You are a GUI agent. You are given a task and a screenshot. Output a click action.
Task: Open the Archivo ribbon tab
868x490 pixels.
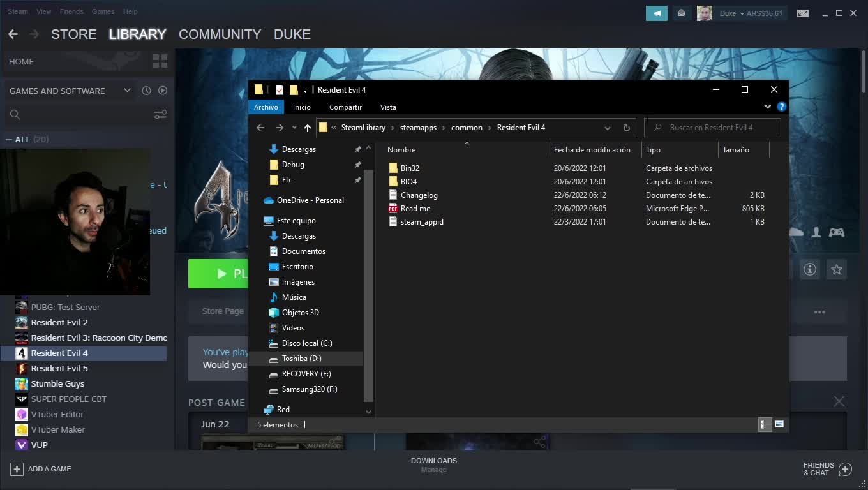pyautogui.click(x=266, y=107)
